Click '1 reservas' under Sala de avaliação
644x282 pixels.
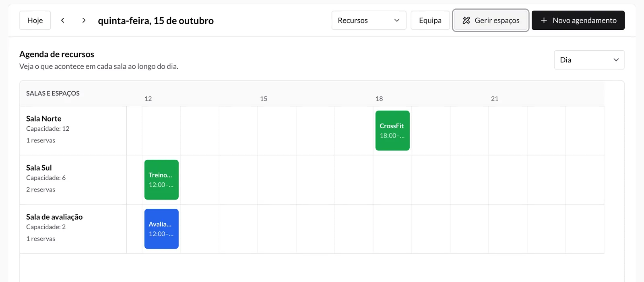[x=41, y=239]
